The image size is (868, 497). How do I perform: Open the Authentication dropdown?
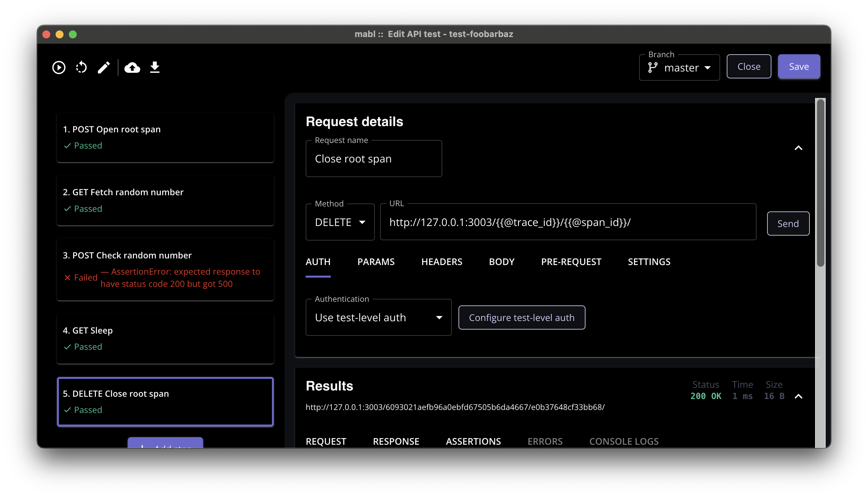(378, 317)
